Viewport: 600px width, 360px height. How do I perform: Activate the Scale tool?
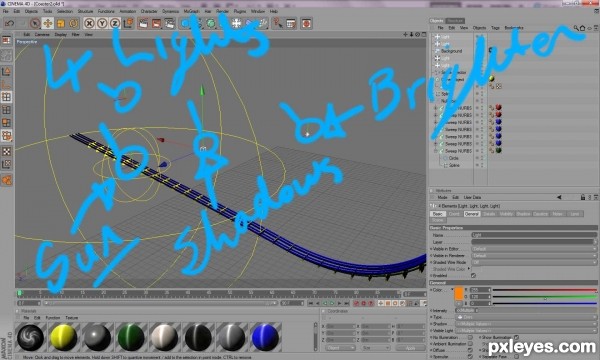pyautogui.click(x=60, y=23)
